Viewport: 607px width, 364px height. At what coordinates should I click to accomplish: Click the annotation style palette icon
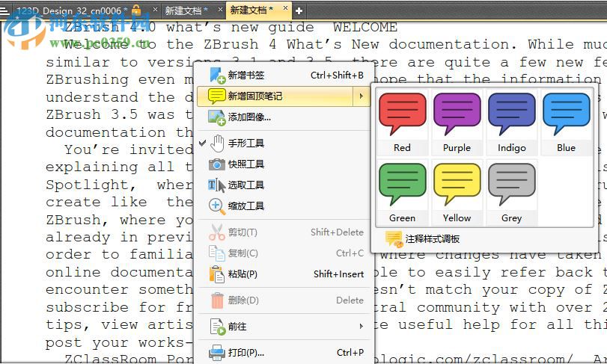tap(394, 239)
